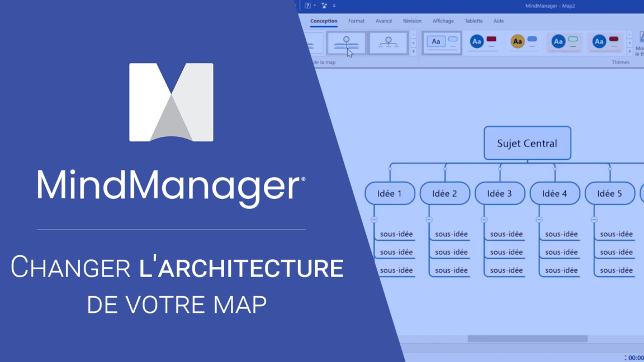
Task: Expand the Thèmes gallery with the more arrow
Action: tap(629, 51)
